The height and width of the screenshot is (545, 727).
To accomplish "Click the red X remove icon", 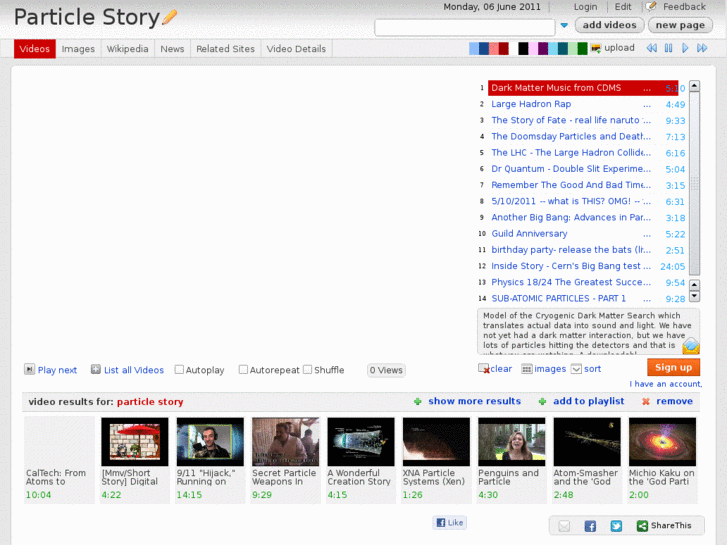I will coord(645,402).
